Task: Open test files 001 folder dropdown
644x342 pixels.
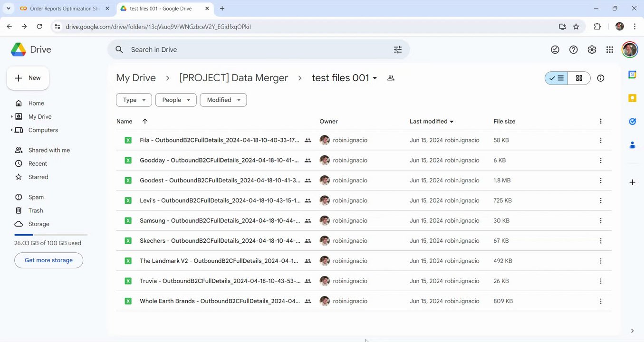Action: pyautogui.click(x=345, y=78)
